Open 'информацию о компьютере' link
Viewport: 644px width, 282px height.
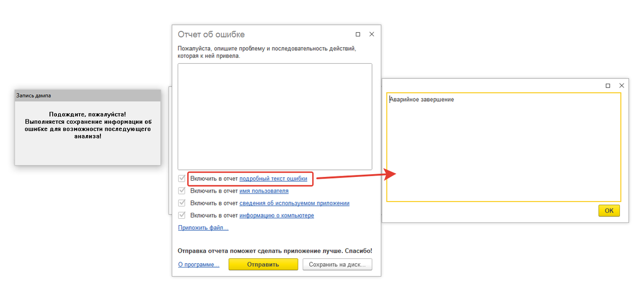[276, 216]
